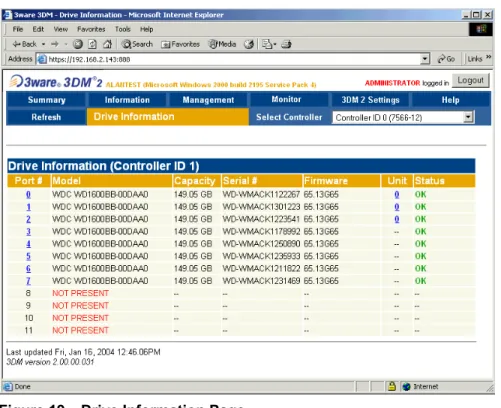
Task: Select serial number WD-WMACK1231469
Action: 261,281
